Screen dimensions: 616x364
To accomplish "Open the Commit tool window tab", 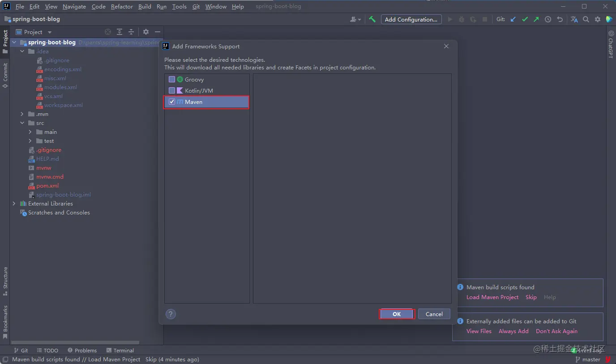I will point(5,75).
